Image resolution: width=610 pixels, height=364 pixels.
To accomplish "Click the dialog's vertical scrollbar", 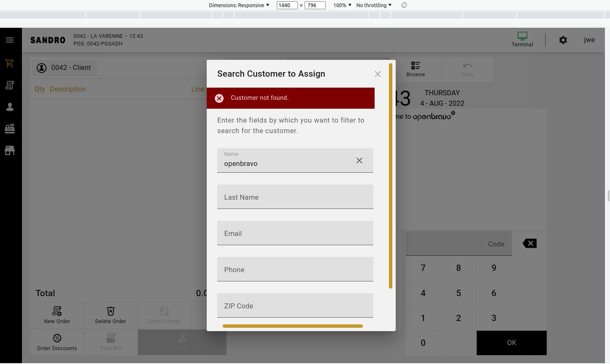I will click(391, 176).
